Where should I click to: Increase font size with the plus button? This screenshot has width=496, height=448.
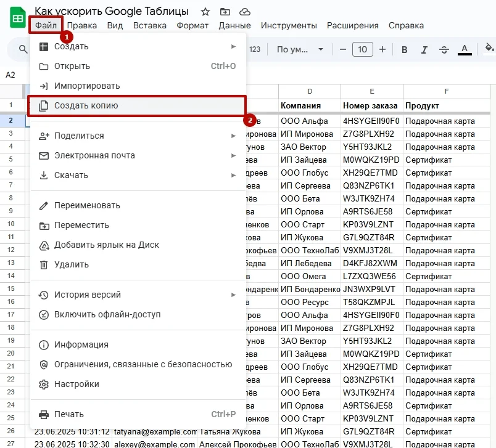382,49
